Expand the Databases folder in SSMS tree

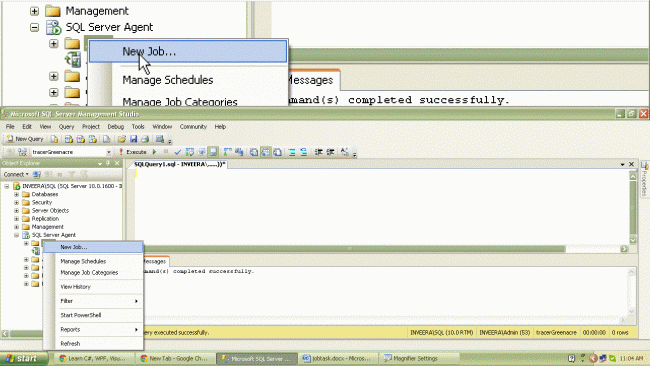[x=17, y=194]
